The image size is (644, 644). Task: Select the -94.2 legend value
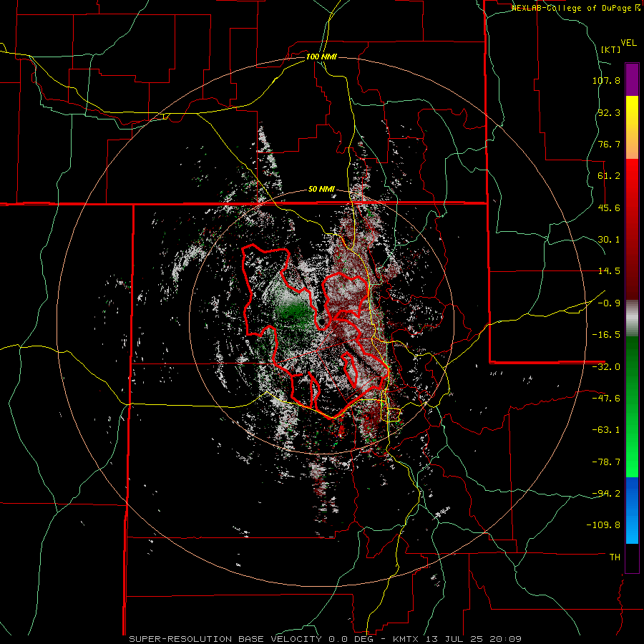pos(606,494)
